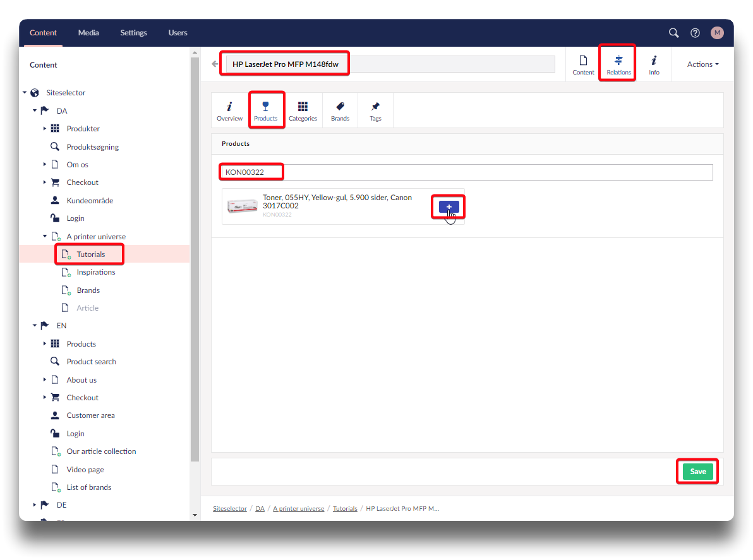This screenshot has width=753, height=560.
Task: Click the EN flag icon
Action: (45, 325)
